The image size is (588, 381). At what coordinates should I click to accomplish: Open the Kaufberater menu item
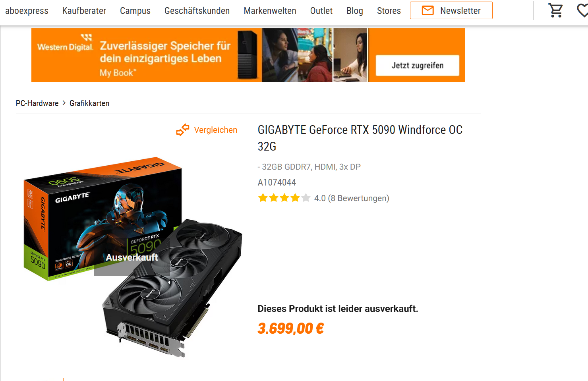point(84,11)
